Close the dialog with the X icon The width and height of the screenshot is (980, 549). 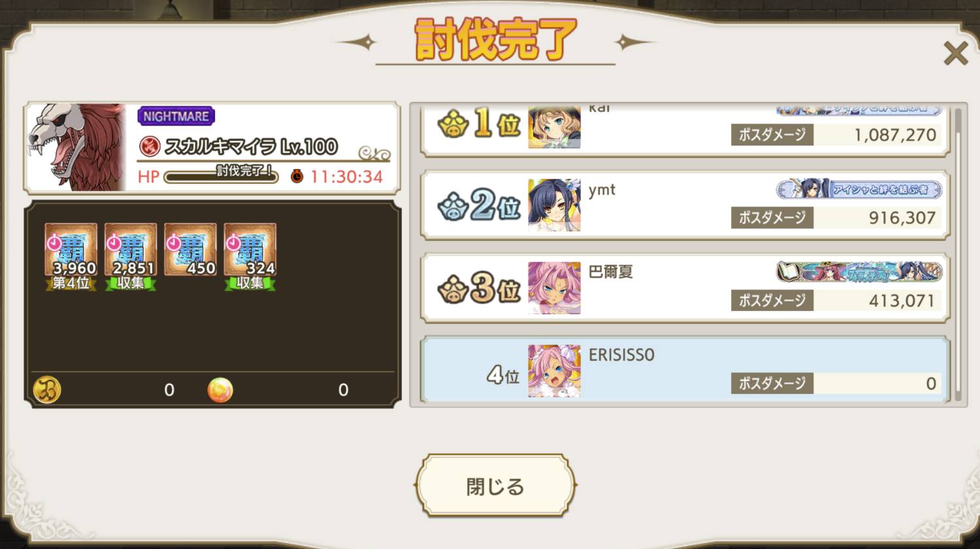955,53
